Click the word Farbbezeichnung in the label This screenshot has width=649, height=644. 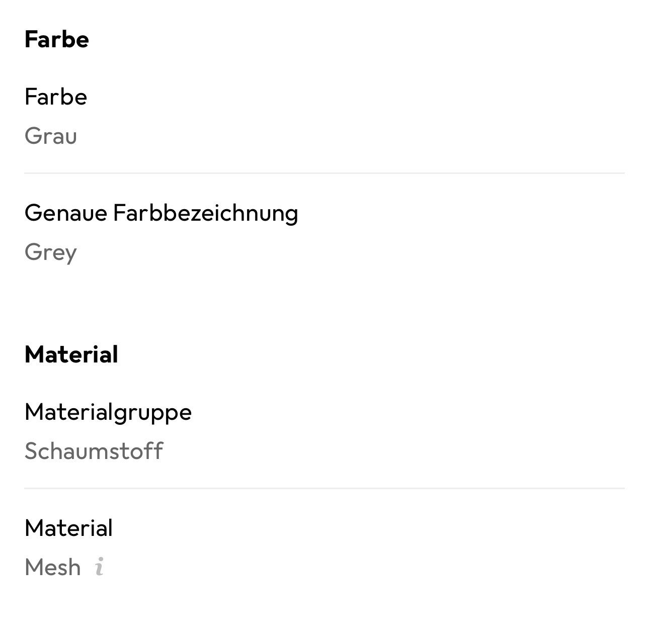pos(206,213)
